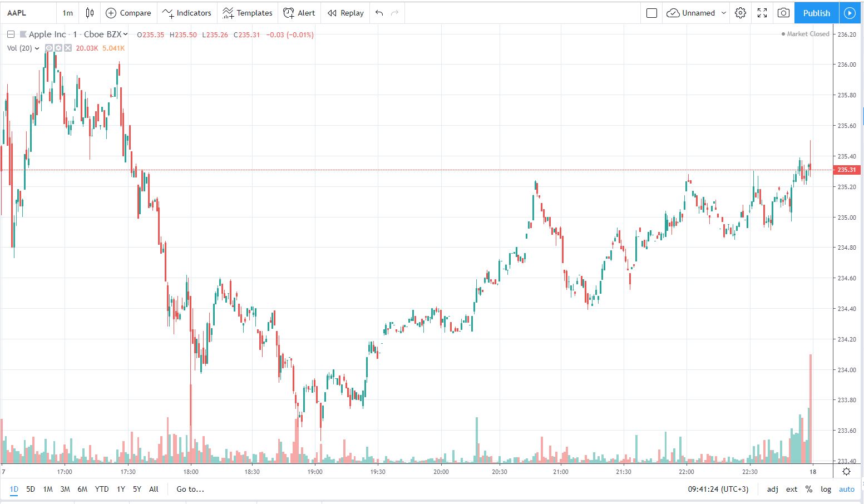Click the 235.31 current price label
Image resolution: width=864 pixels, height=504 pixels.
847,170
